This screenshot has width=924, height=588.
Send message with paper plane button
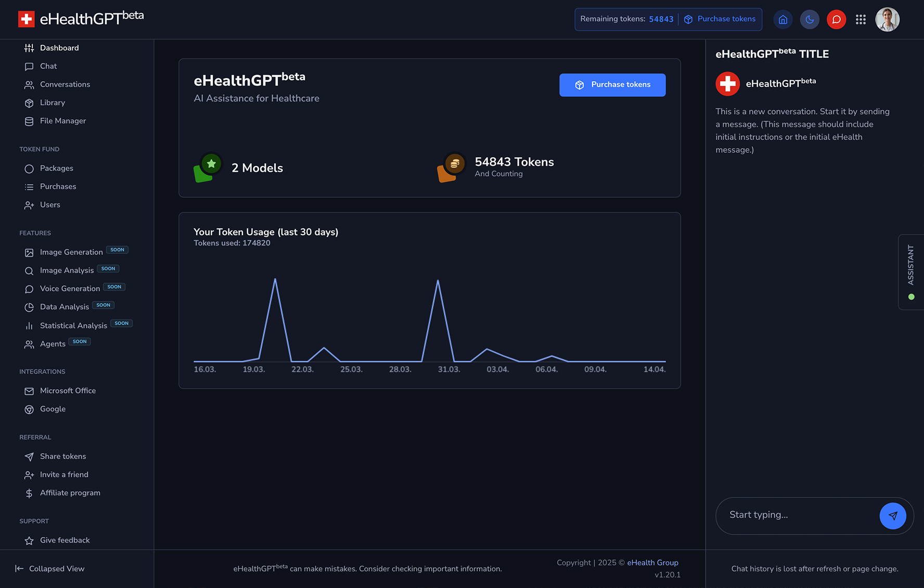coord(892,516)
